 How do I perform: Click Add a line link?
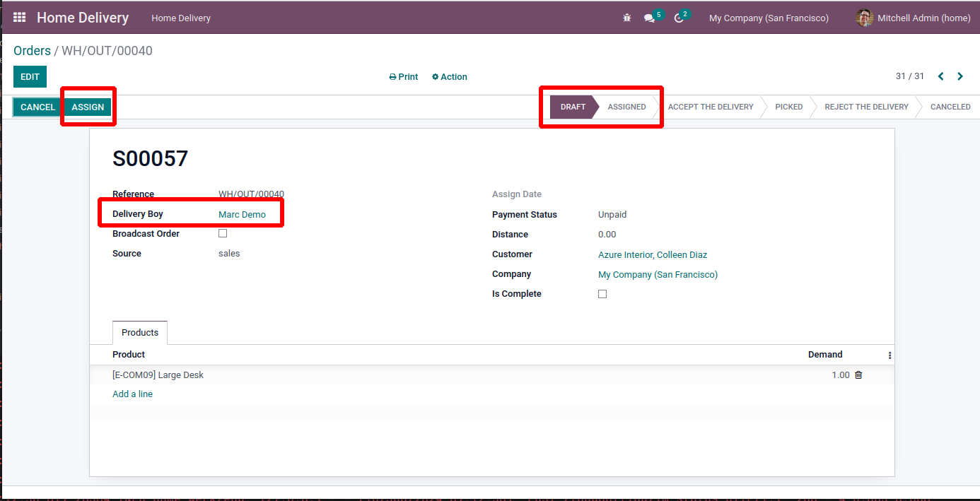[x=132, y=394]
